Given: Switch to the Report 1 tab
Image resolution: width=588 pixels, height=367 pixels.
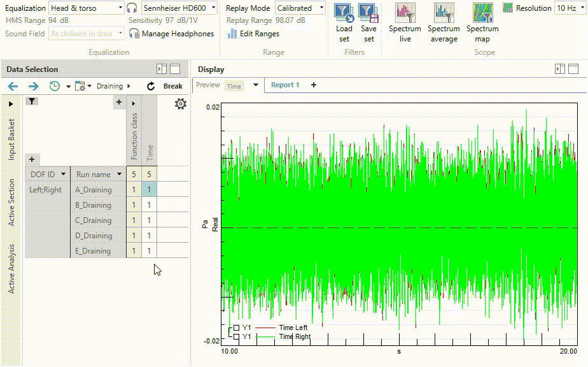Looking at the screenshot, I should point(285,85).
